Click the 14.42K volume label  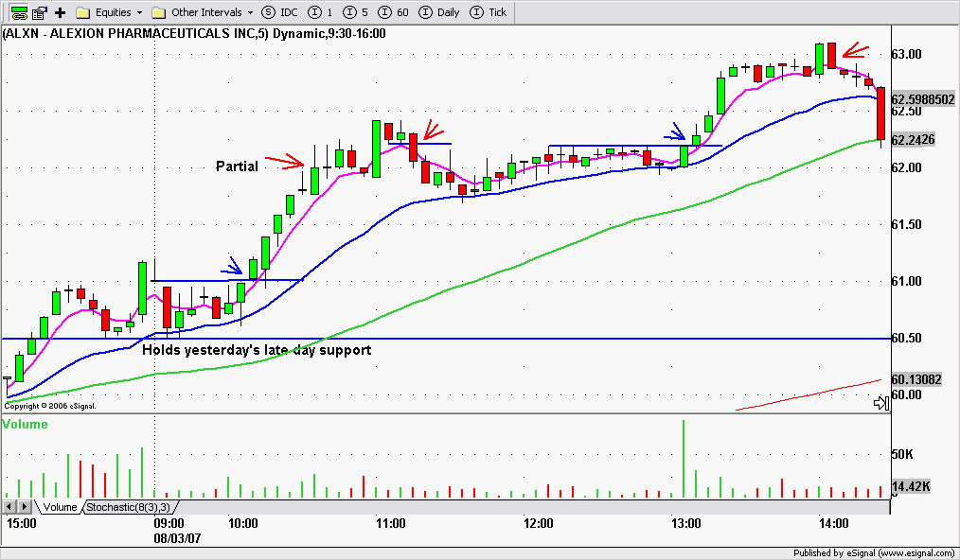pyautogui.click(x=911, y=487)
